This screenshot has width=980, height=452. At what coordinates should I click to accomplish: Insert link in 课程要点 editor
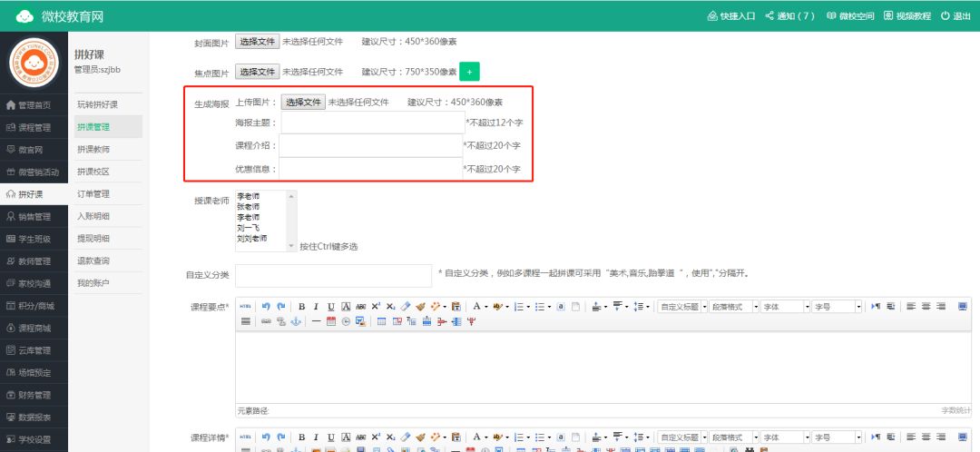(x=266, y=321)
